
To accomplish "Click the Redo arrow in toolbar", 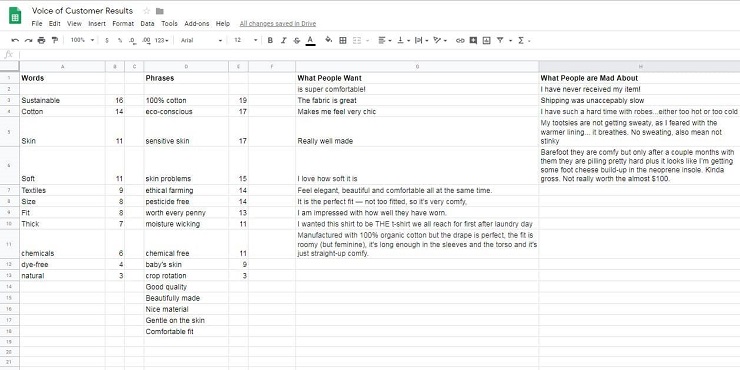I will (x=28, y=41).
